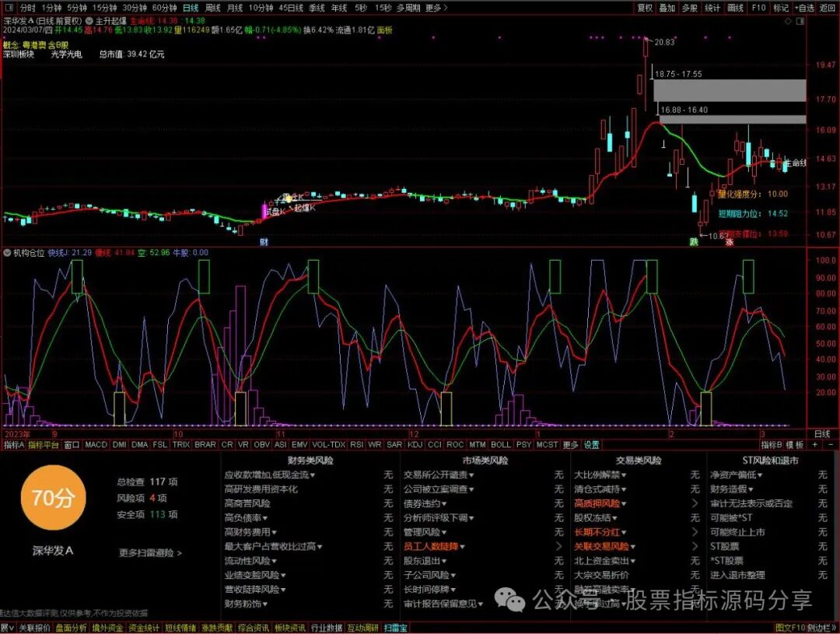The height and width of the screenshot is (634, 840).
Task: Open indicator 设置 settings
Action: (591, 445)
